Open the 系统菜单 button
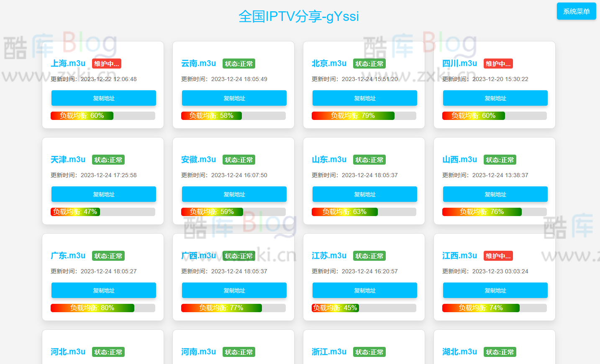 pyautogui.click(x=576, y=11)
